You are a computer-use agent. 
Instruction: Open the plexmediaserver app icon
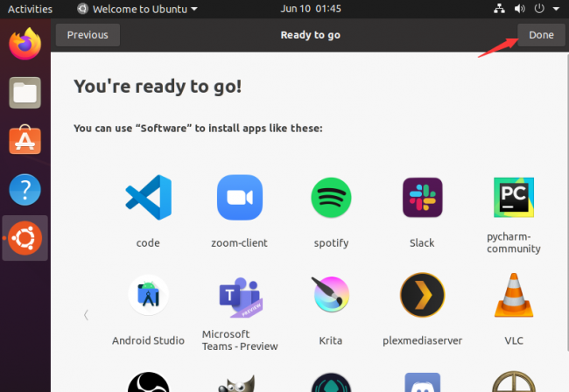point(423,295)
